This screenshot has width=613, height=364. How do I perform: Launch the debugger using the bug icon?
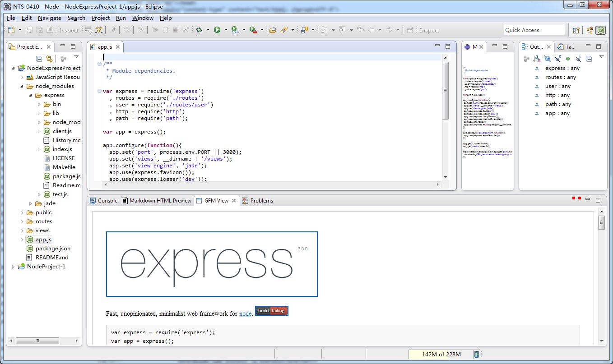coord(200,30)
